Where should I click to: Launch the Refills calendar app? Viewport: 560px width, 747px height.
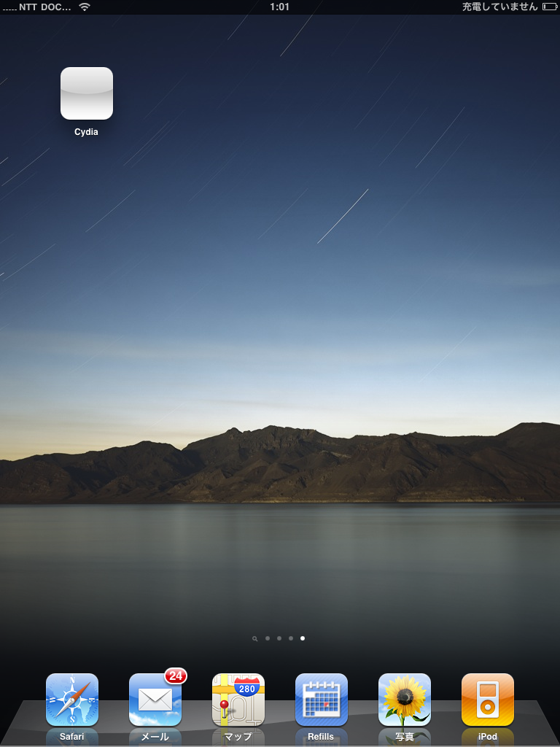click(x=322, y=700)
